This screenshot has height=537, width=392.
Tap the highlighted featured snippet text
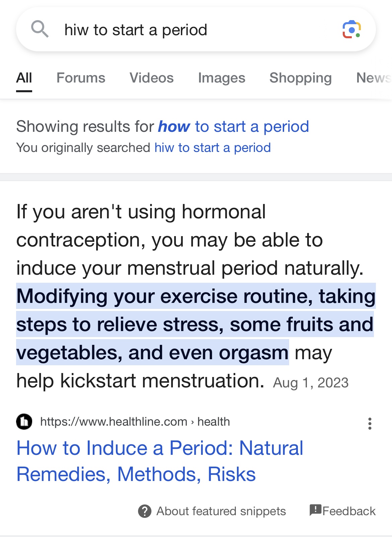coord(195,324)
